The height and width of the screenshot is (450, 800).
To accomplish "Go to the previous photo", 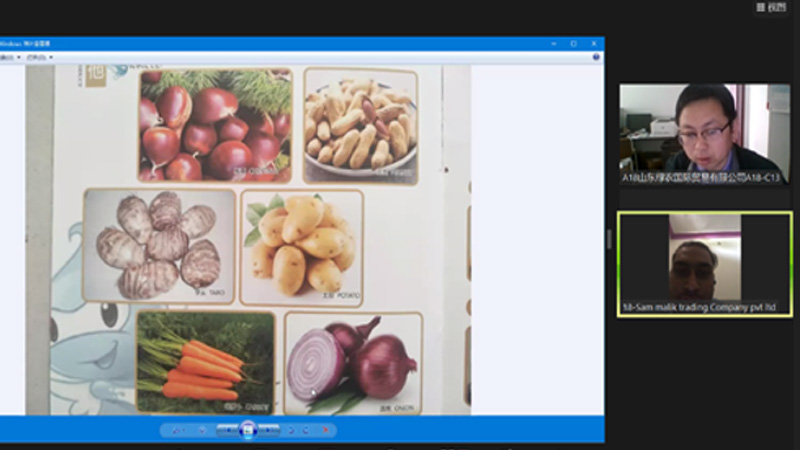I will 227,430.
